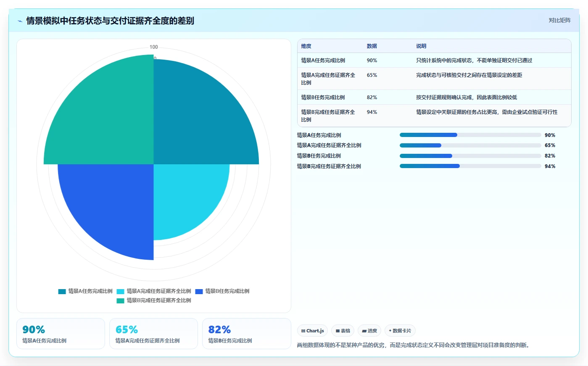The width and height of the screenshot is (588, 366).
Task: Toggle 情景B完成任务证据齐全比例 legend swatch
Action: pos(121,300)
